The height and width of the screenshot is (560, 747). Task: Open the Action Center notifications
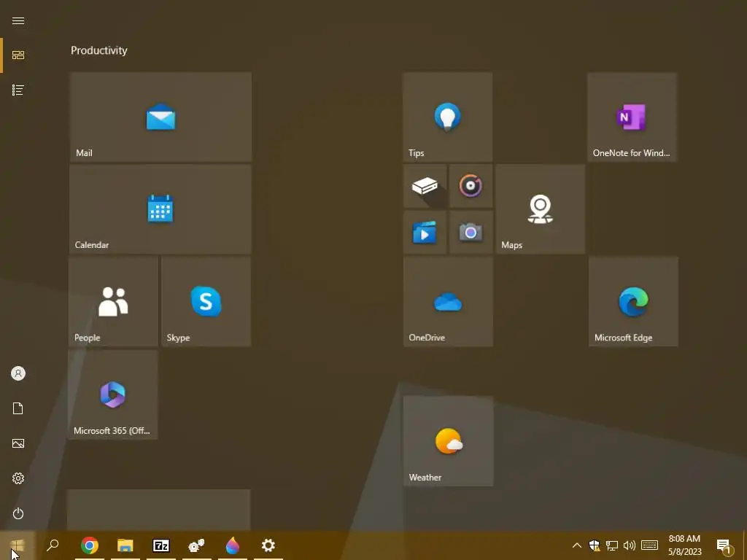(x=724, y=545)
